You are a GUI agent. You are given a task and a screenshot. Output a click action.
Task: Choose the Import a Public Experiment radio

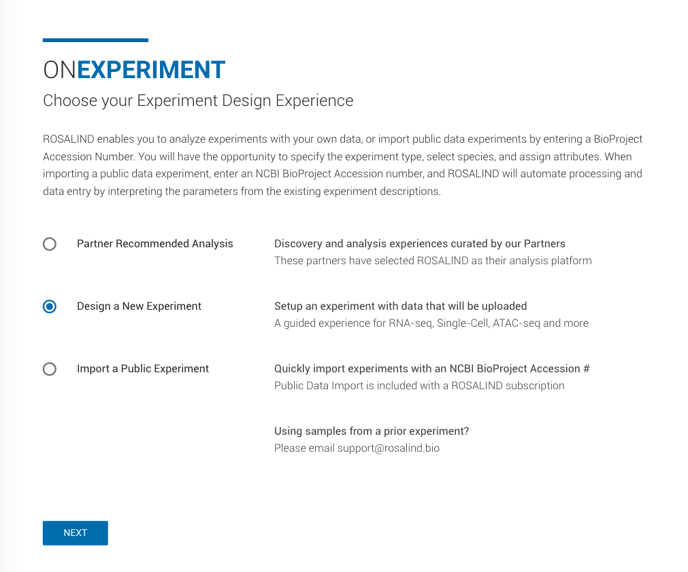[x=50, y=369]
